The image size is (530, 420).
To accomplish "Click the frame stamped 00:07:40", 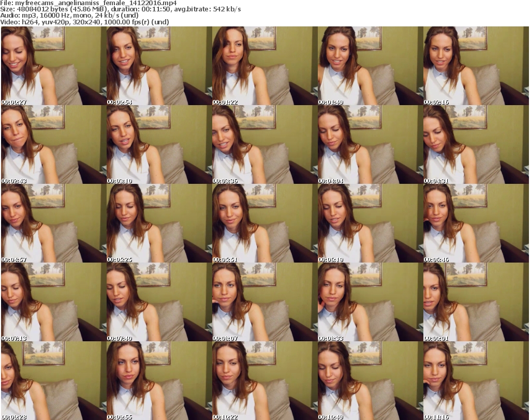I will click(x=159, y=301).
